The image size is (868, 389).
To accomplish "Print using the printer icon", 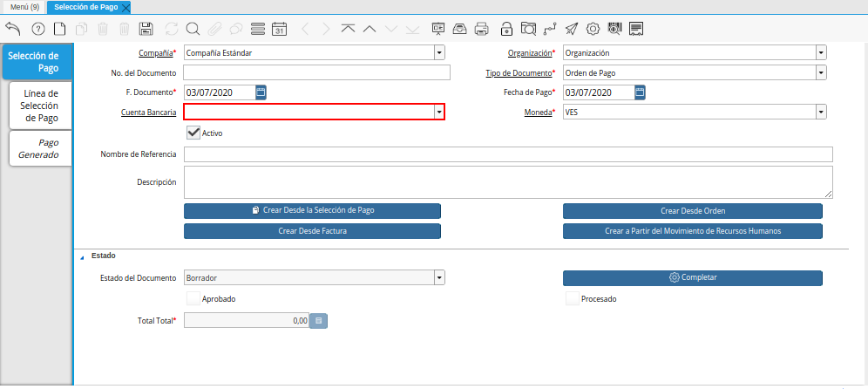I will coord(482,29).
